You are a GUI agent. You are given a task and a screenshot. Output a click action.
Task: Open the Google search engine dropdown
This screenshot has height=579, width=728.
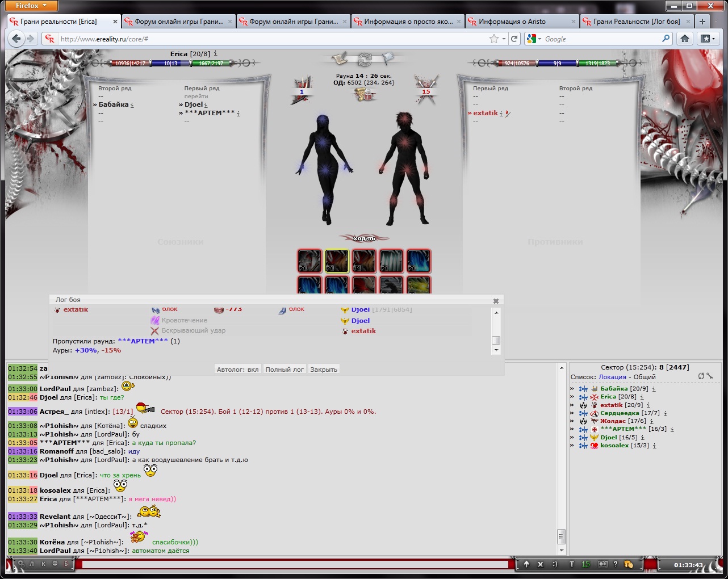pos(533,39)
